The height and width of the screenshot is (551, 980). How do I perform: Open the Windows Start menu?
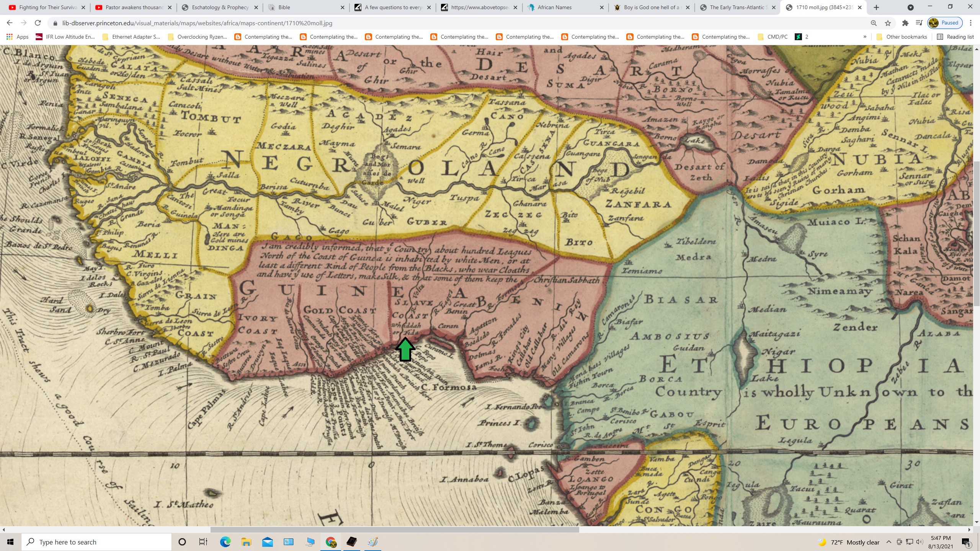[10, 542]
